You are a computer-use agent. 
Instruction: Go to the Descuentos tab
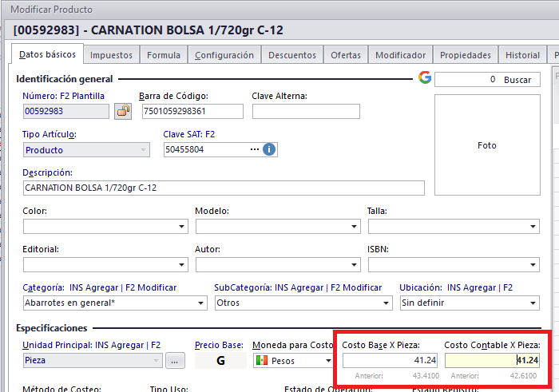pos(291,55)
